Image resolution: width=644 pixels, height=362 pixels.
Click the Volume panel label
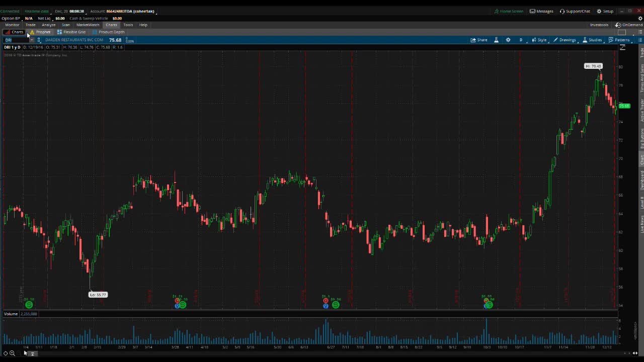tap(11, 314)
